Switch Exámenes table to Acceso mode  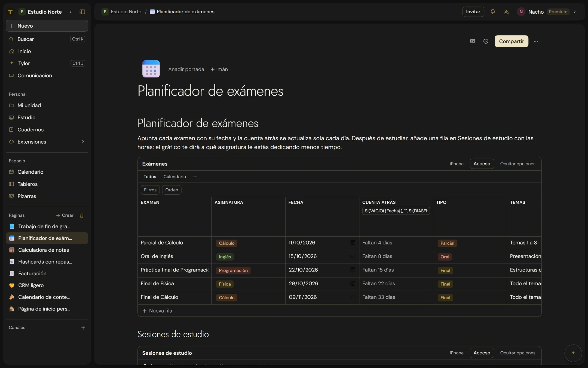coord(482,164)
